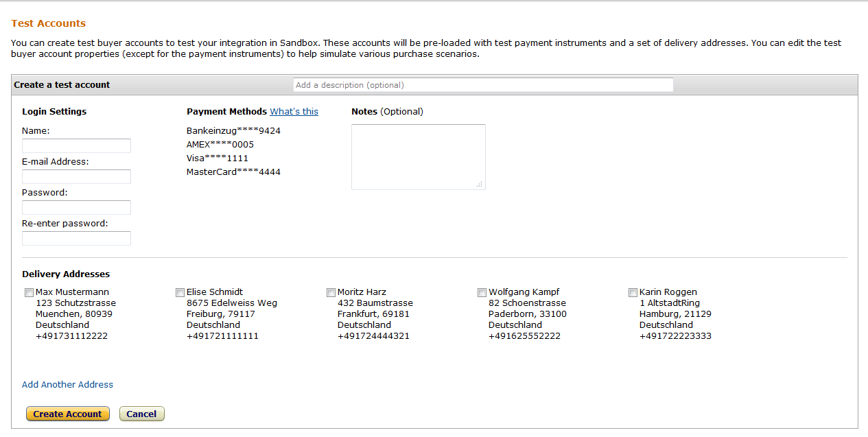Viewport: 868px width, 437px height.
Task: Submit with the Create Account button
Action: pyautogui.click(x=68, y=414)
